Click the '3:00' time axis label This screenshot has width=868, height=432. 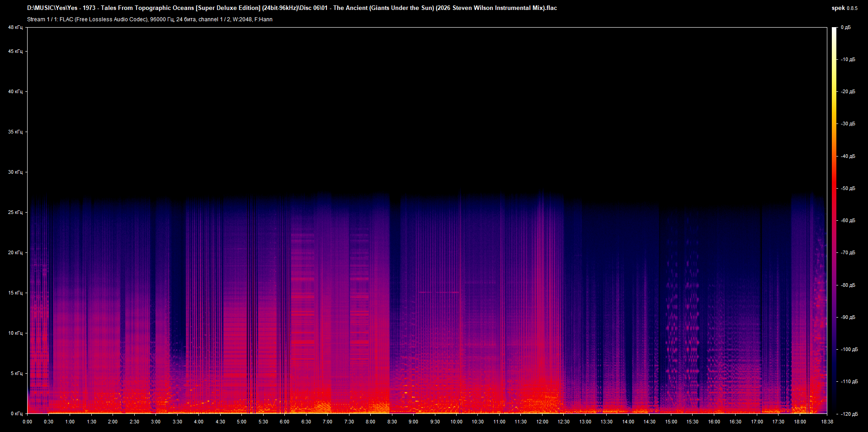[156, 422]
